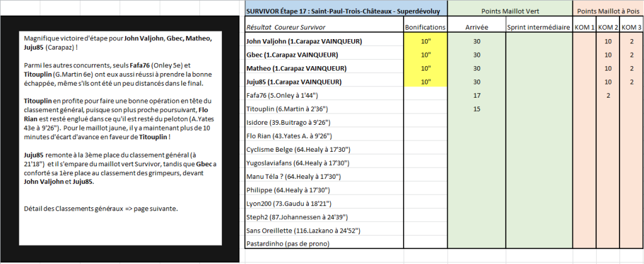Select the Flo Rian result row cell
This screenshot has width=644, height=264.
coord(324,135)
